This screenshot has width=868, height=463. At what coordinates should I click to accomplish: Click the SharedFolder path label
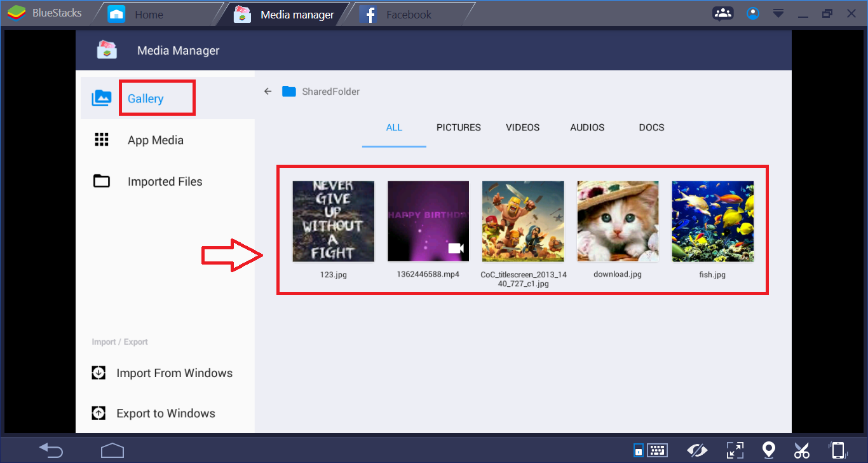(331, 92)
